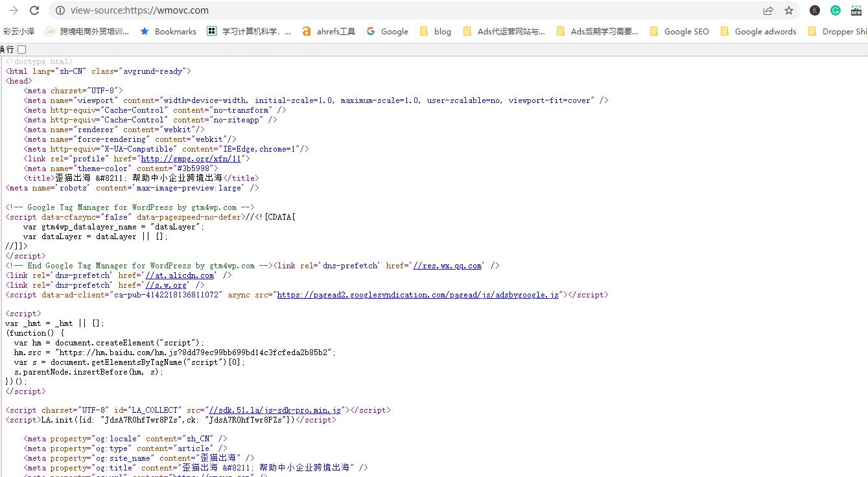Click the theme-color #3b5998 line
The image size is (868, 477).
coord(121,169)
